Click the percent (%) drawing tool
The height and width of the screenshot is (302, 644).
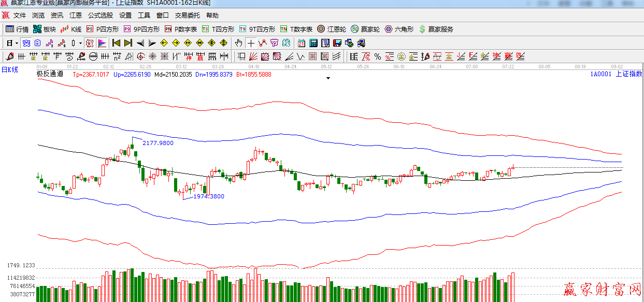[x=378, y=56]
